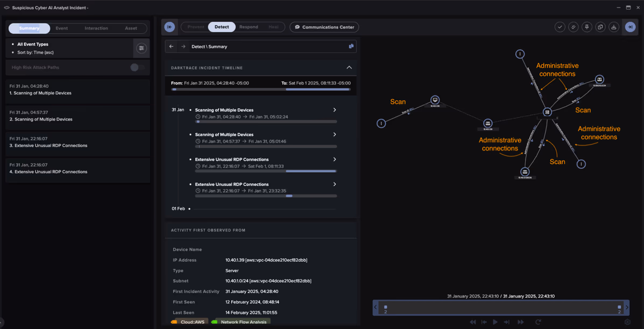
Task: Click the speech bubble icon in Communications Center
Action: 297,27
